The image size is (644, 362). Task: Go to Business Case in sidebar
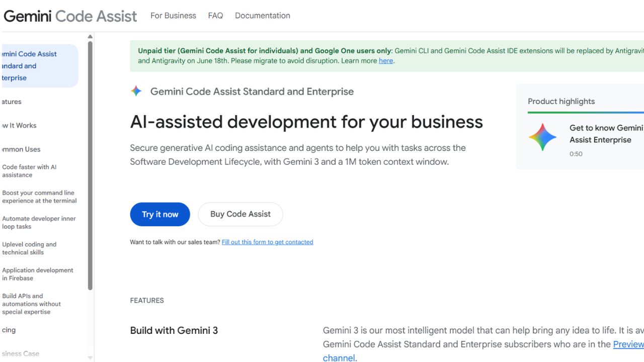[20, 354]
